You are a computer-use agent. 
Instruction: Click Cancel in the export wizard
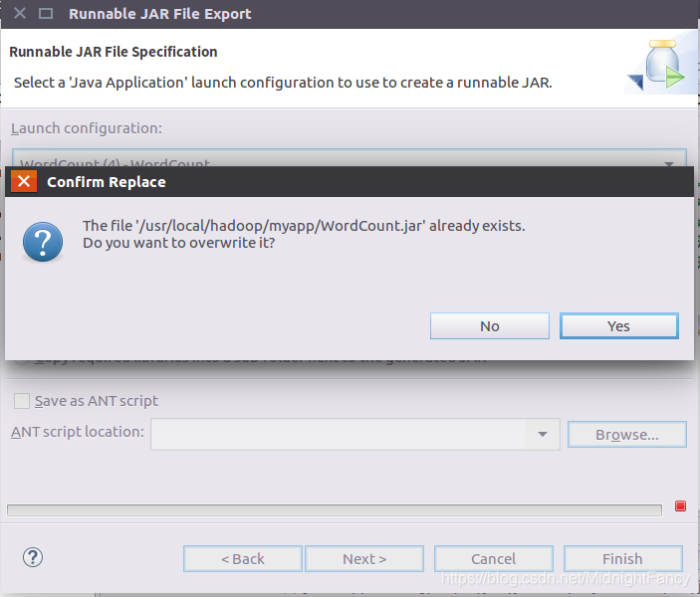coord(494,558)
